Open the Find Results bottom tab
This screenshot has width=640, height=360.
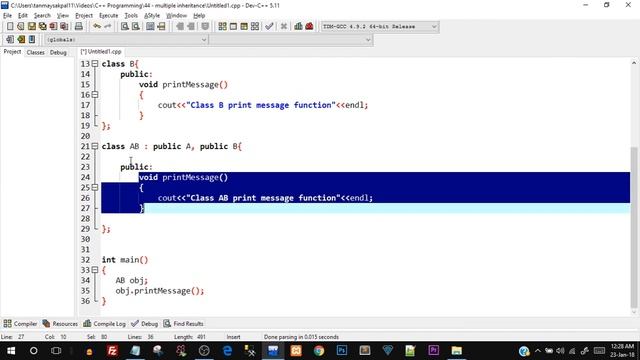click(183, 324)
